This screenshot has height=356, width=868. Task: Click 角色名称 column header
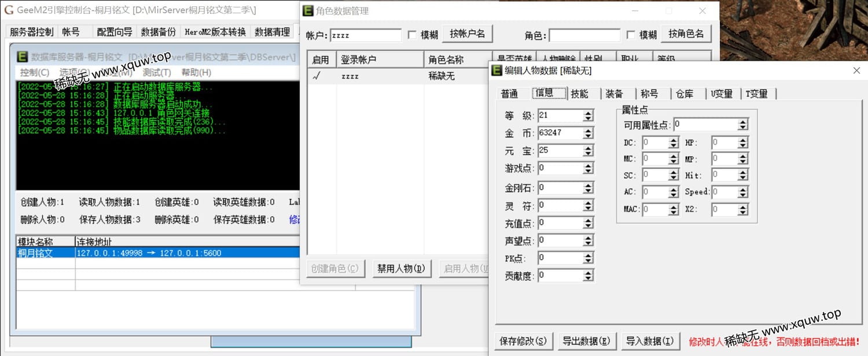tap(457, 60)
